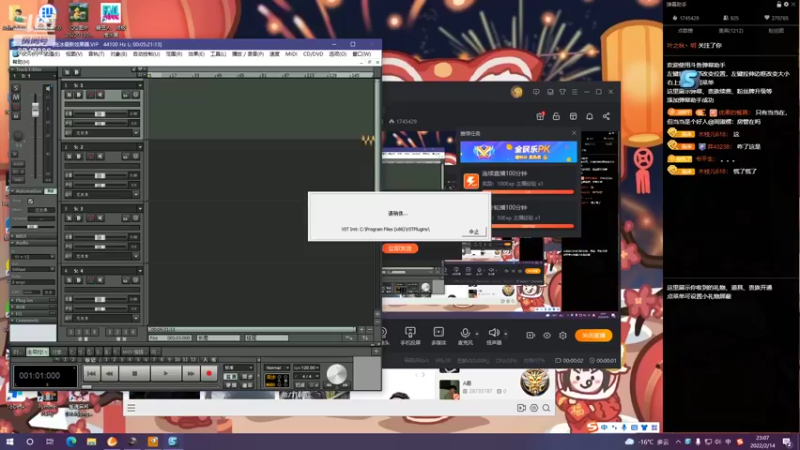Click the gold avatar icon in the streaming app title bar
Screen dimensions: 800x450
click(517, 92)
